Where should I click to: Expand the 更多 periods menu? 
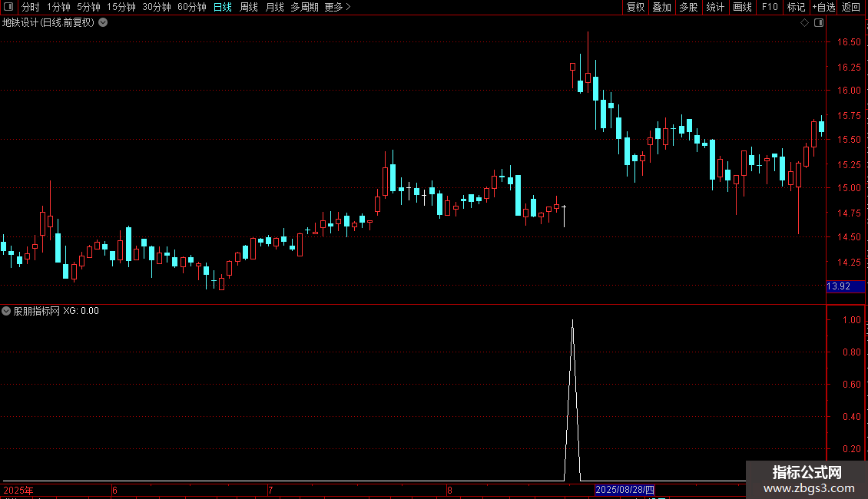338,7
